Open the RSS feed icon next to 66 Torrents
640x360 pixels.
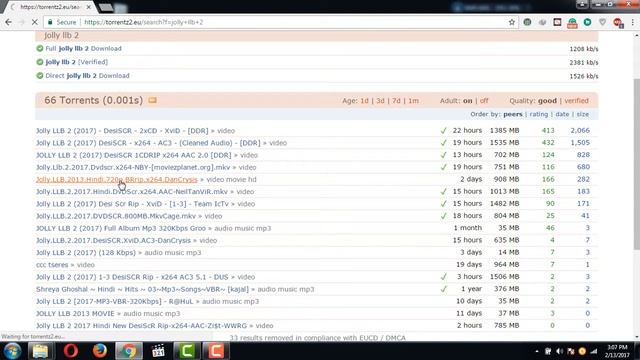[152, 100]
